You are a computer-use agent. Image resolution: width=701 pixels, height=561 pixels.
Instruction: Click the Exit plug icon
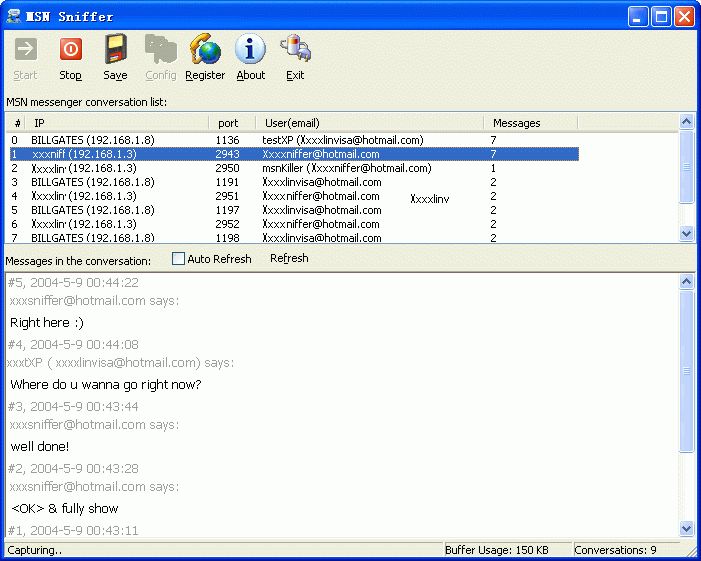[296, 49]
